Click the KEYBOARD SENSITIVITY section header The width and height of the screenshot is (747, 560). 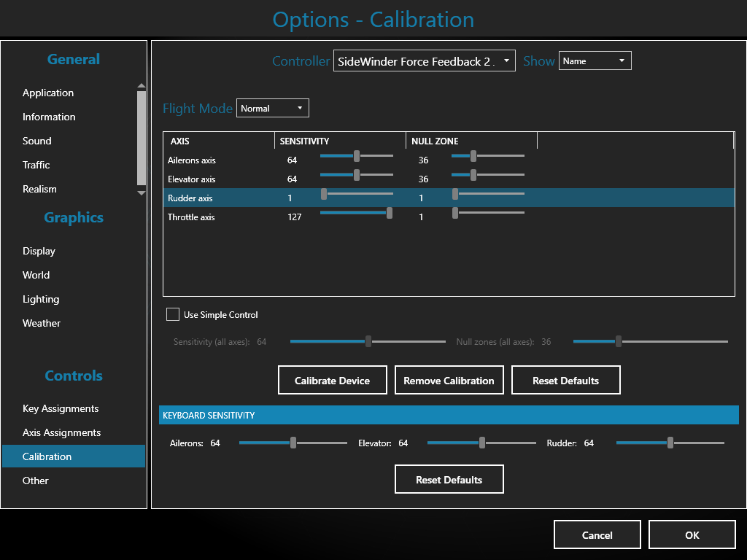(449, 415)
